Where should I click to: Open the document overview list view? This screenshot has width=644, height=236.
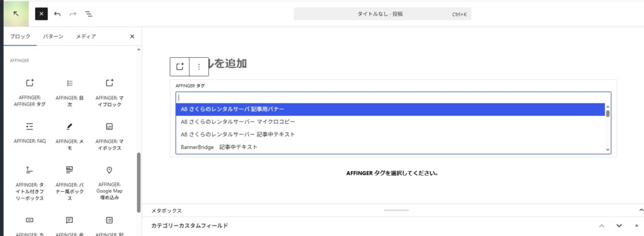(88, 14)
